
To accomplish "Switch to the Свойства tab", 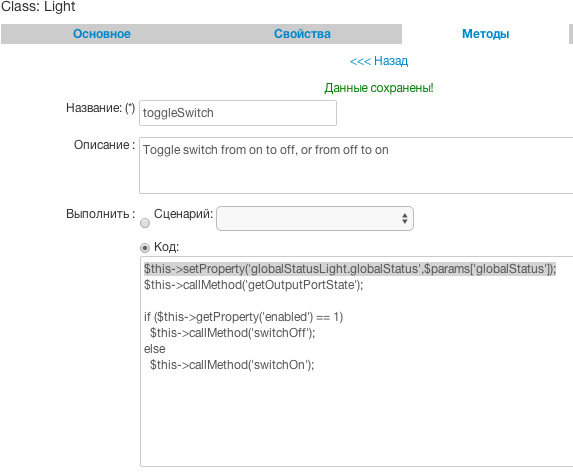I will tap(302, 34).
